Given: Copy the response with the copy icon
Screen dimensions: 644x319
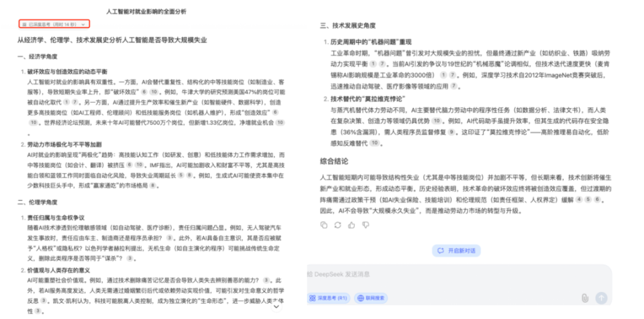Looking at the screenshot, I should click(323, 225).
